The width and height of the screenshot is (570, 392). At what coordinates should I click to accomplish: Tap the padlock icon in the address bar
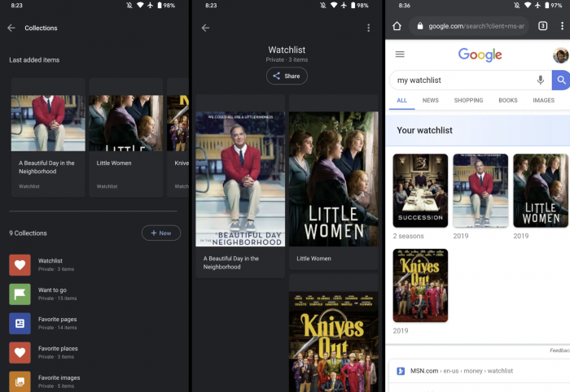click(x=420, y=26)
